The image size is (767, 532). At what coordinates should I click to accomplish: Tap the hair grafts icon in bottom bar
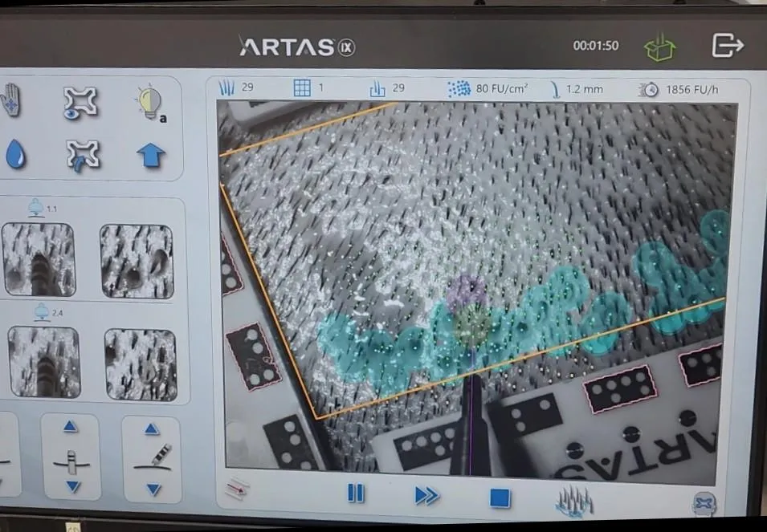point(575,500)
